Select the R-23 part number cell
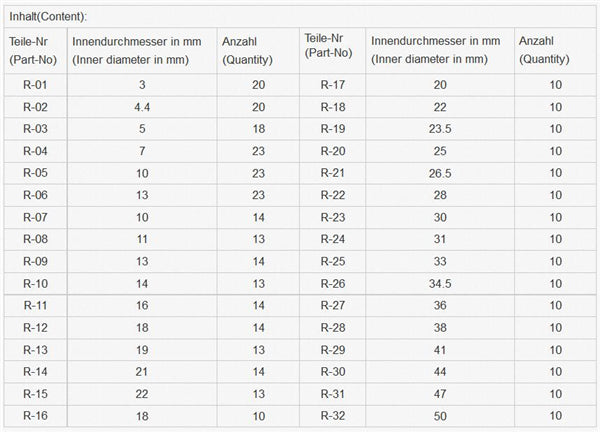 [x=333, y=217]
